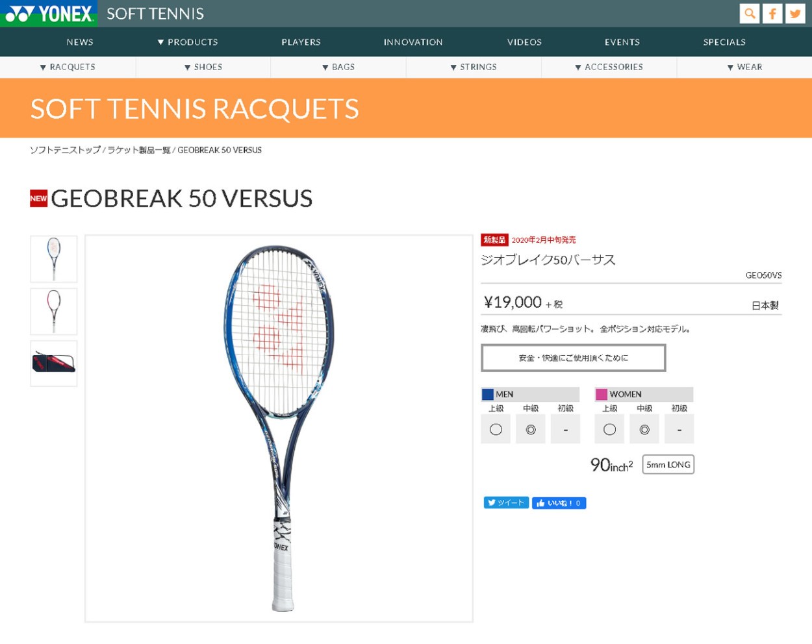This screenshot has height=644, width=812.
Task: Expand the STRINGS submenu
Action: coord(474,67)
